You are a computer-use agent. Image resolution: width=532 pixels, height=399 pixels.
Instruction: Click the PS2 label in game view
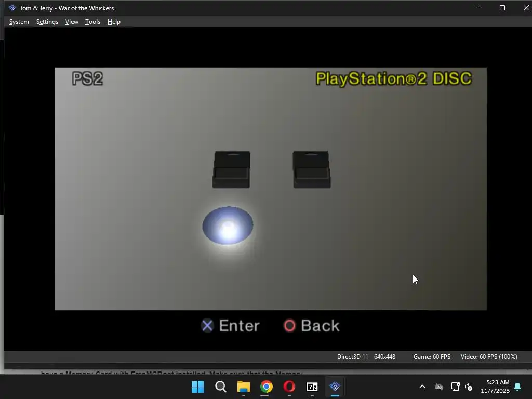87,79
